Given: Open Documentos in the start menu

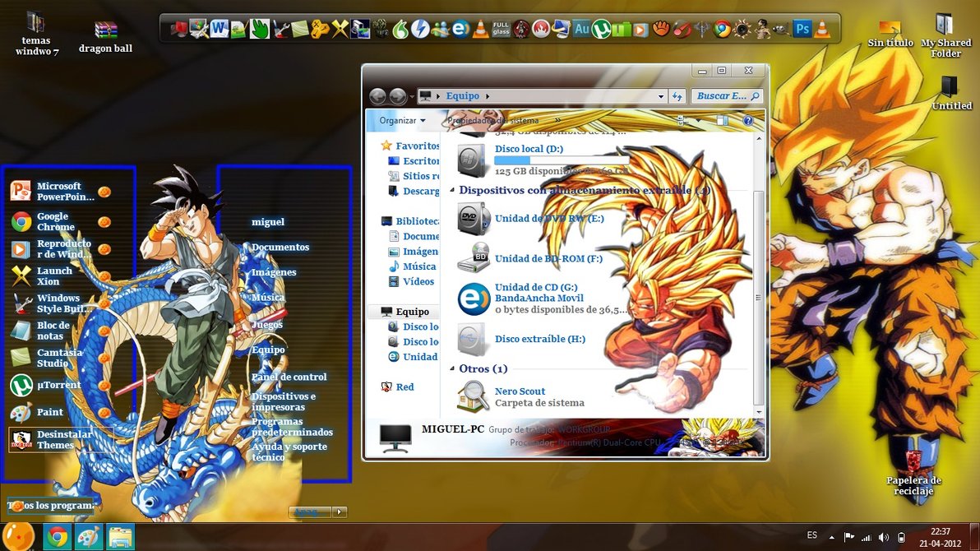Looking at the screenshot, I should pyautogui.click(x=280, y=247).
